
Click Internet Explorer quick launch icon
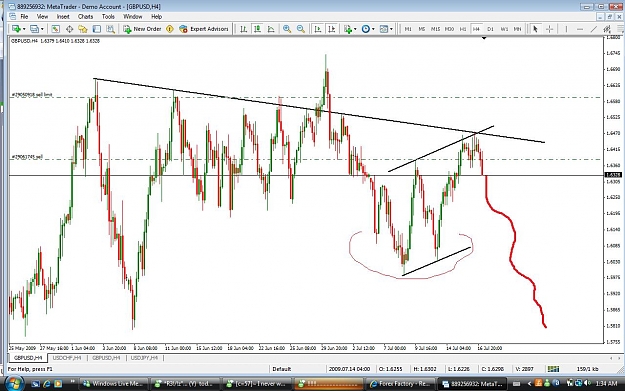coord(47,384)
